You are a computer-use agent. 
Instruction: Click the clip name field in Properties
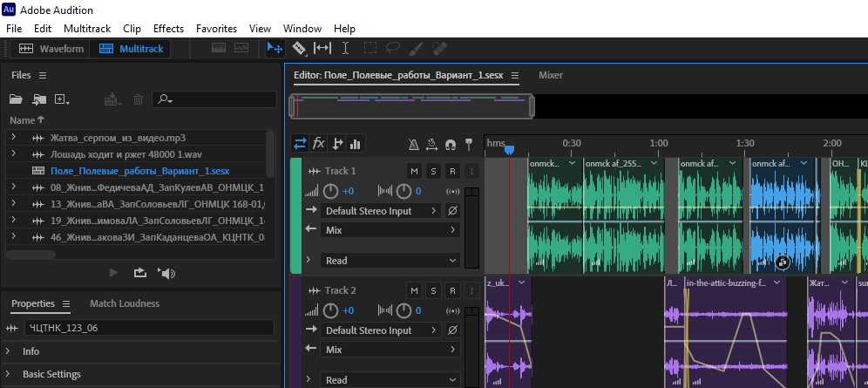148,328
